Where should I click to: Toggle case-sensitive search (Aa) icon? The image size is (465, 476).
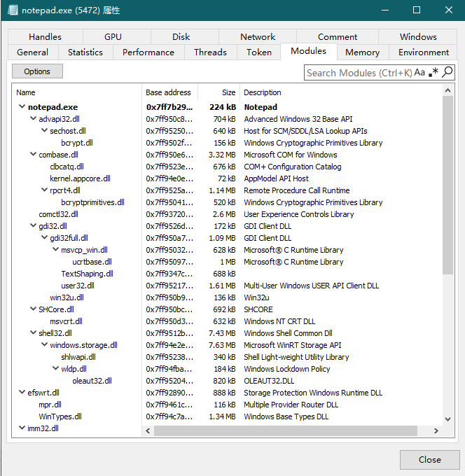[419, 73]
